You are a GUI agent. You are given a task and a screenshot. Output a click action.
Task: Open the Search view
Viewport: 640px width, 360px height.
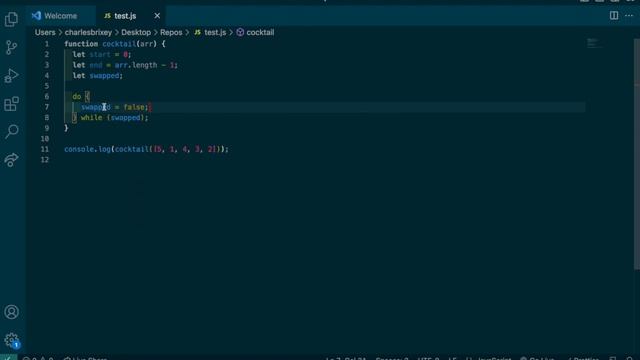click(11, 131)
